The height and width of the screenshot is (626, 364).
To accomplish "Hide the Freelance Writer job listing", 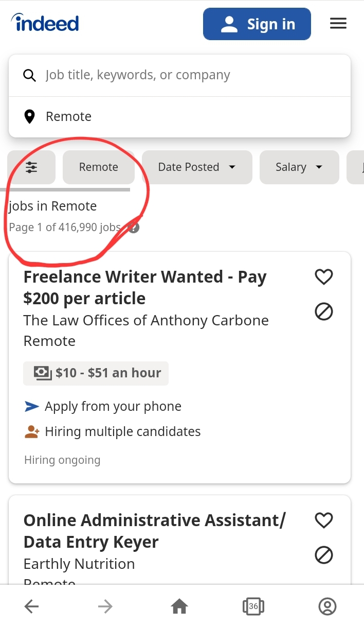I will [x=324, y=311].
